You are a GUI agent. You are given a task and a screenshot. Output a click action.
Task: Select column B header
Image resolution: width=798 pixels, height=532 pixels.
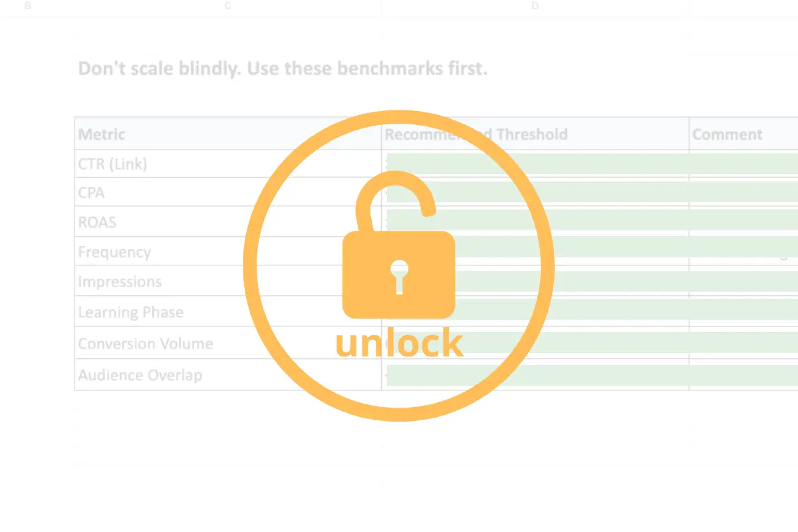(27, 6)
